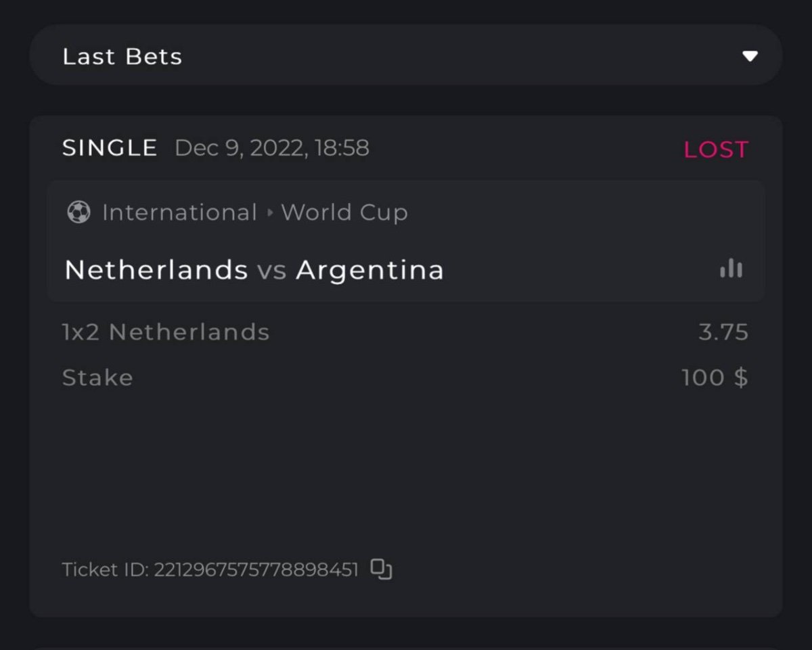Select the Ticket ID number text
The height and width of the screenshot is (650, 812).
(x=256, y=570)
